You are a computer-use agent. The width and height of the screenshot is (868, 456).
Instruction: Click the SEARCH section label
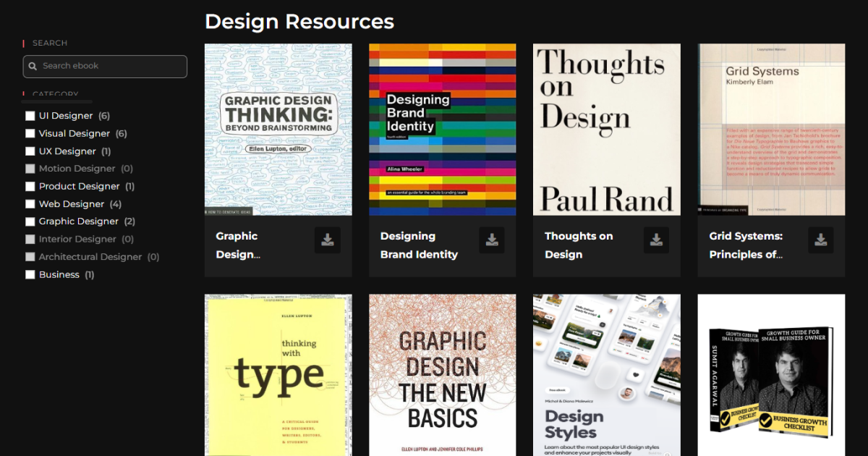[x=50, y=43]
